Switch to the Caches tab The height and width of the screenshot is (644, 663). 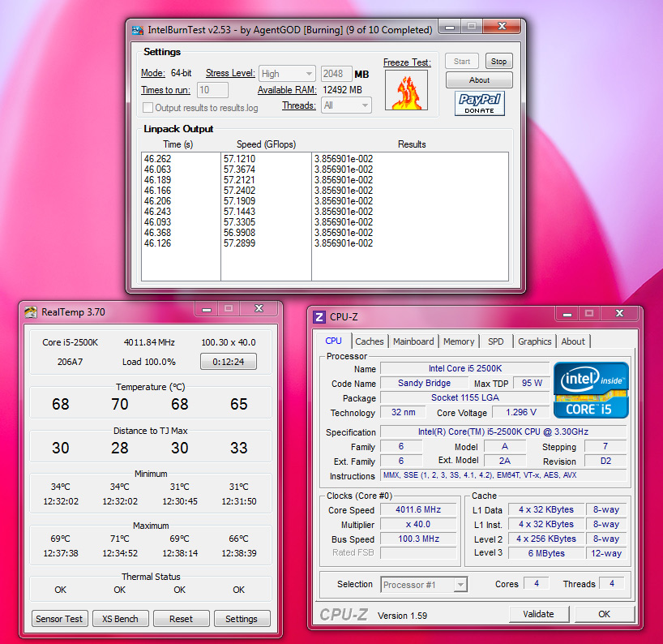[369, 341]
